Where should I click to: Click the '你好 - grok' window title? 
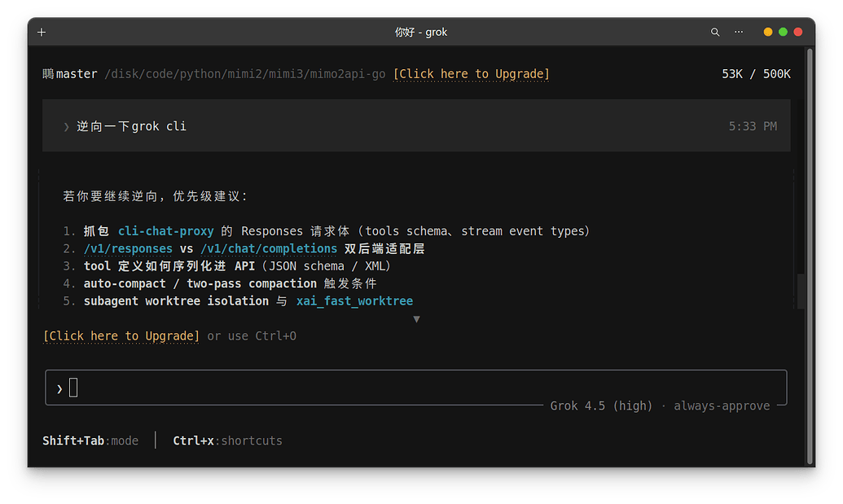(x=421, y=33)
